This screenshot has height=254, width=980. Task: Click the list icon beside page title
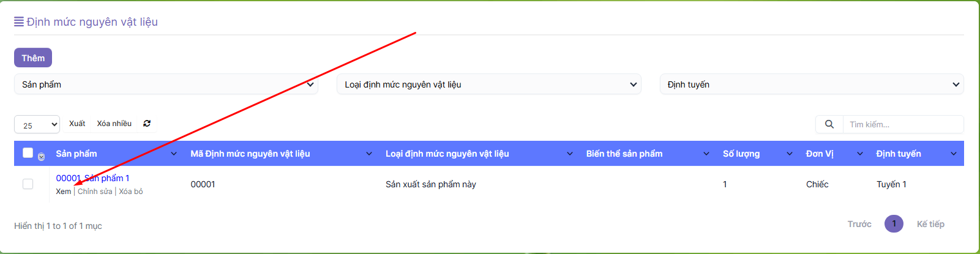[19, 22]
